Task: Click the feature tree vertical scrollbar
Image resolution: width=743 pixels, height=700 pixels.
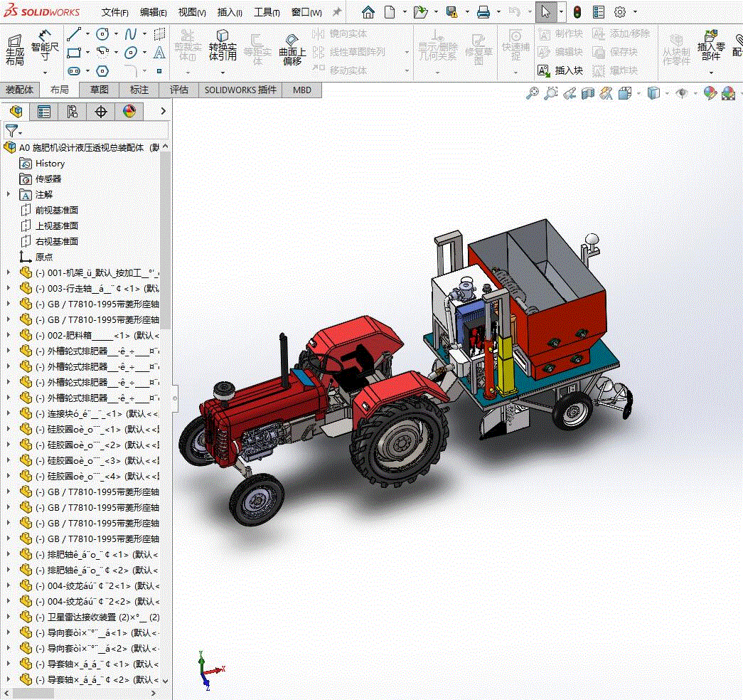Action: pyautogui.click(x=165, y=241)
